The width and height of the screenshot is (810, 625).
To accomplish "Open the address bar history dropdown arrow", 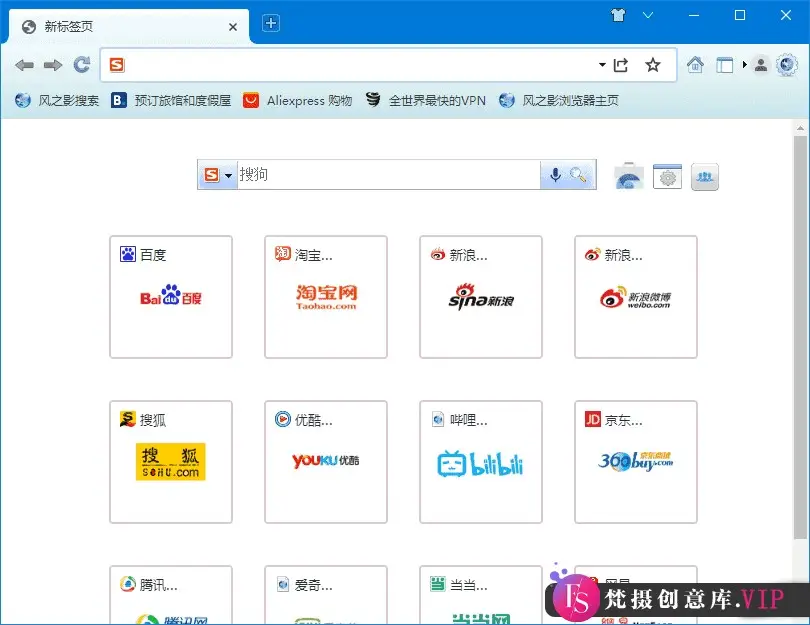I will [602, 65].
